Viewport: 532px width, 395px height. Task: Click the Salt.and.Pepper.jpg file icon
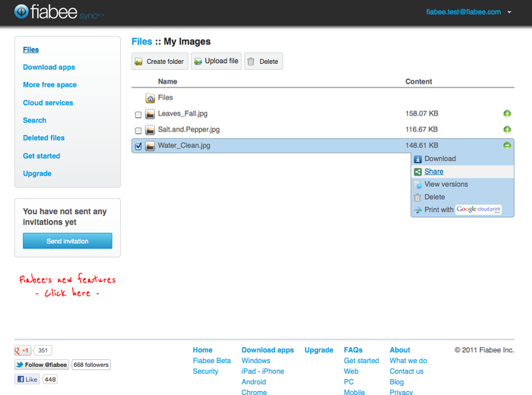click(x=150, y=130)
